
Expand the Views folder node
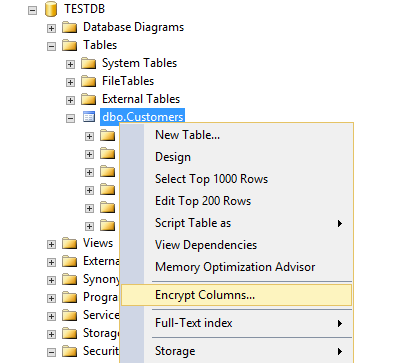pyautogui.click(x=51, y=244)
